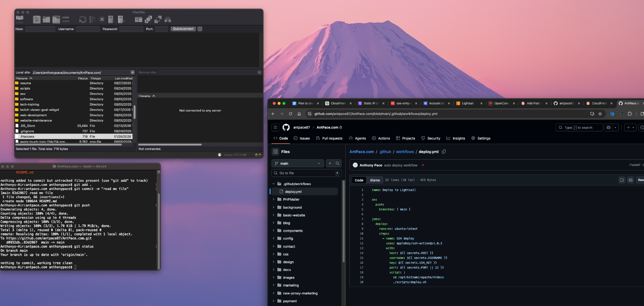This screenshot has width=644, height=306.
Task: Open FileZilla Site Manager icon
Action: click(x=20, y=19)
